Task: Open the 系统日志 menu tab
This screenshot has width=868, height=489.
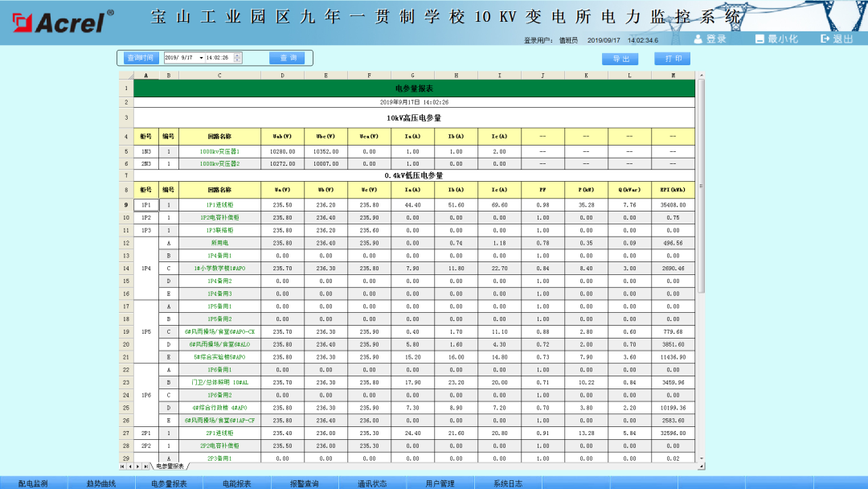Action: 508,483
